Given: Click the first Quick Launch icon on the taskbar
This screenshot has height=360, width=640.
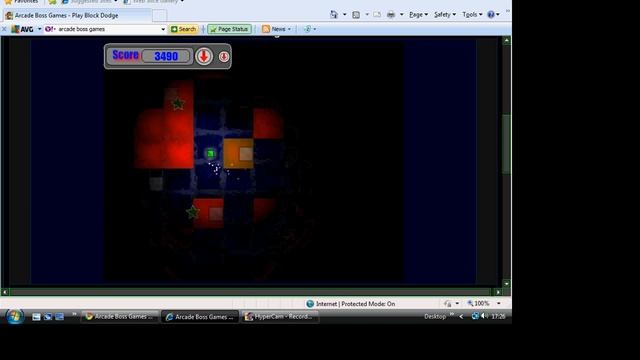Looking at the screenshot, I should [x=36, y=317].
